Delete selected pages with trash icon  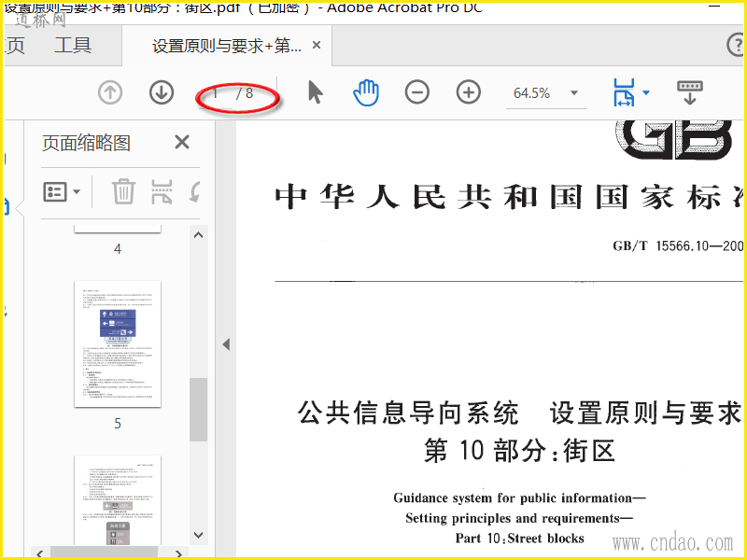pos(123,191)
